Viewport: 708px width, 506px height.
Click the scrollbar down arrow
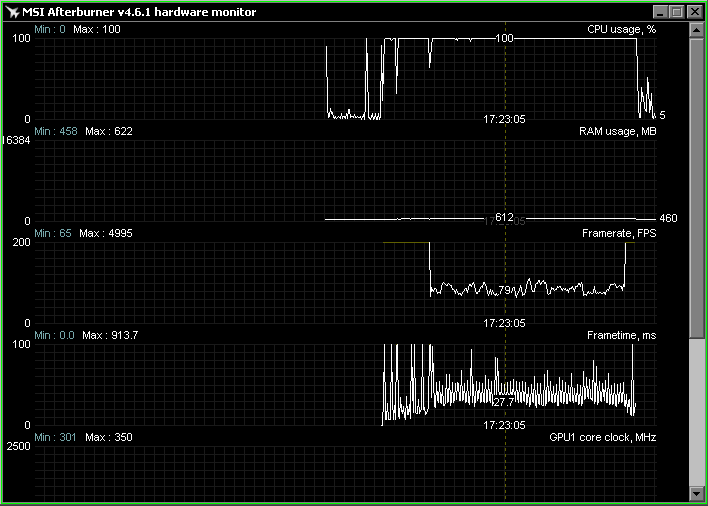tap(696, 492)
